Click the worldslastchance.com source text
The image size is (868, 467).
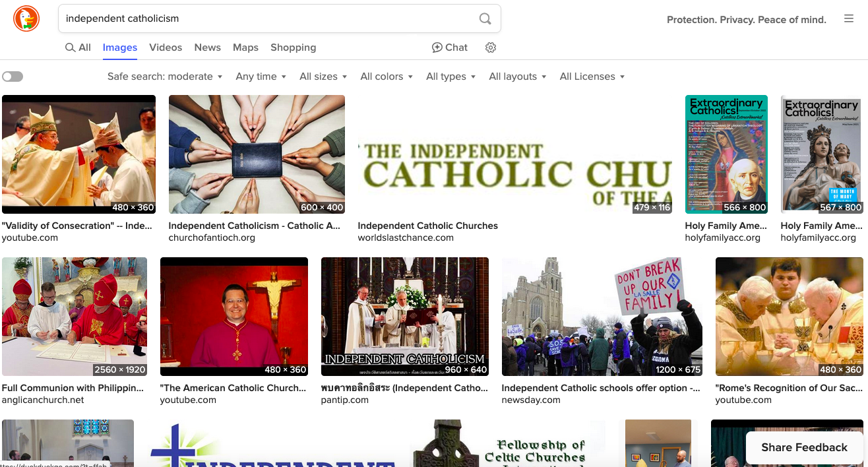[x=406, y=237]
